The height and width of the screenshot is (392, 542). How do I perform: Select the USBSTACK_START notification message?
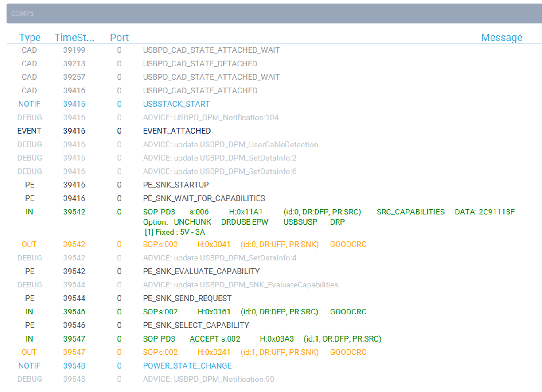(x=176, y=104)
